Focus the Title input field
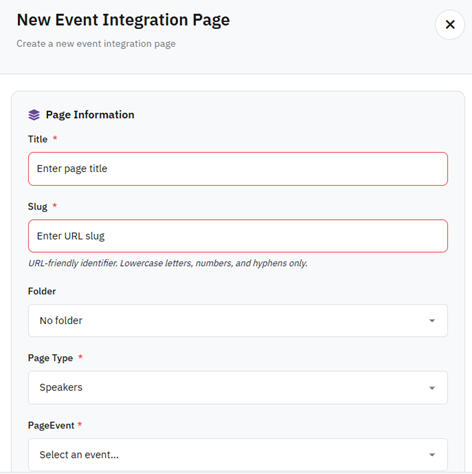The height and width of the screenshot is (474, 472). (x=238, y=169)
